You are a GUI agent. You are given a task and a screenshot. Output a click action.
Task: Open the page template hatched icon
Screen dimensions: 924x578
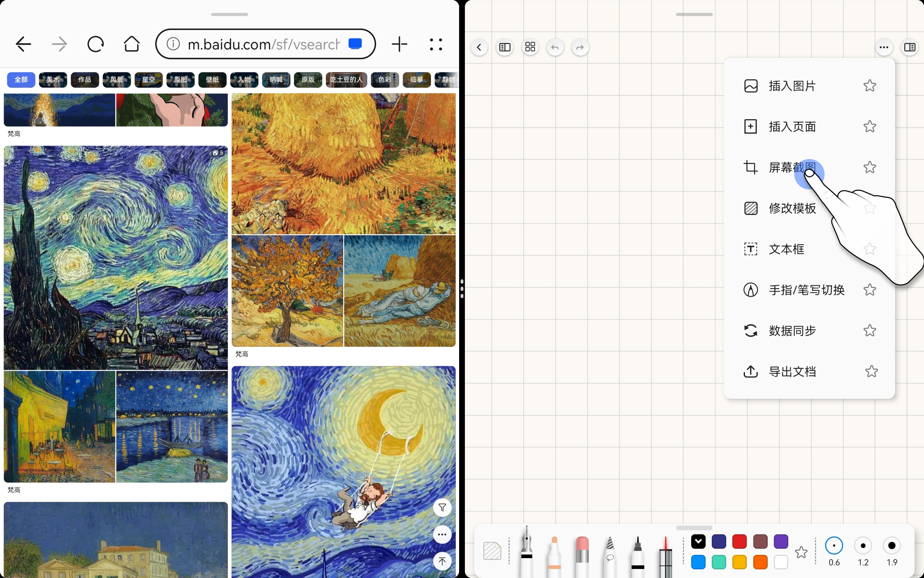[492, 551]
